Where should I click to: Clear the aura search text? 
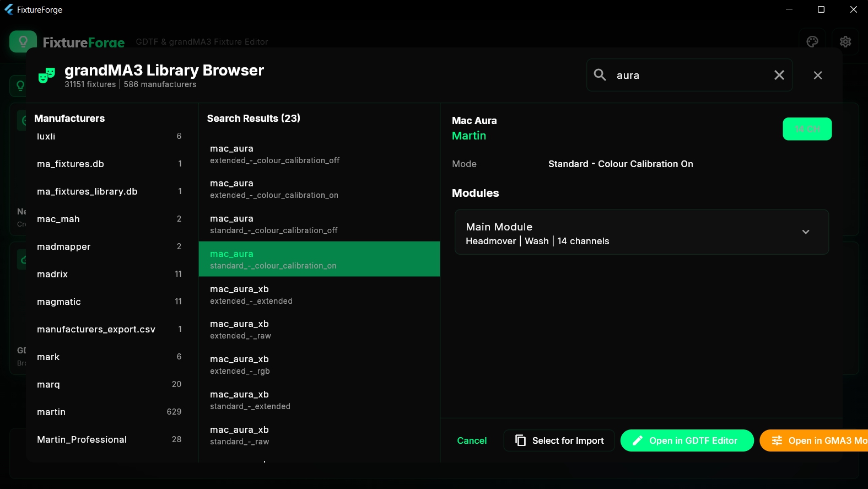point(779,75)
